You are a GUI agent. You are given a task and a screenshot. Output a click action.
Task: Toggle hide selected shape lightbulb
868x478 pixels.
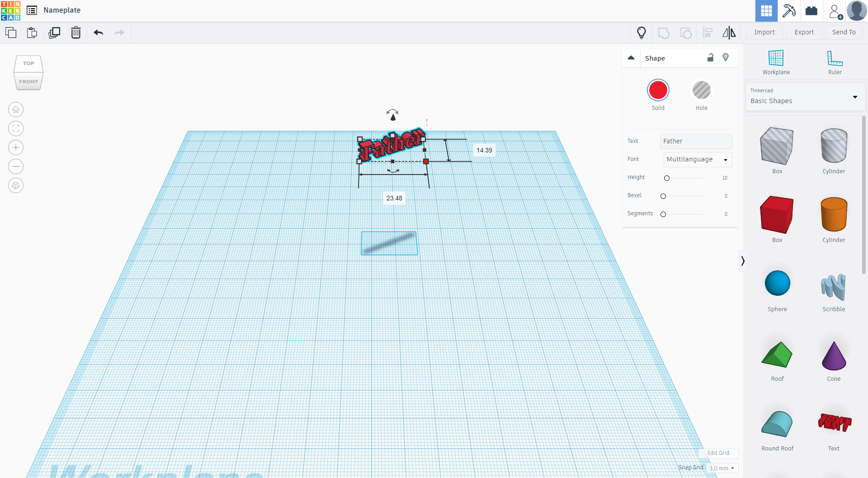726,57
